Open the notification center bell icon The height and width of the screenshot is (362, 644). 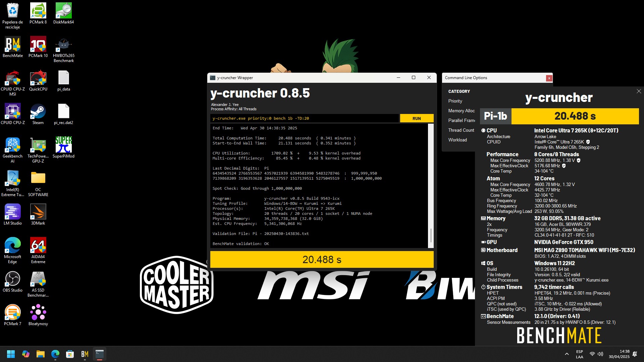(x=635, y=354)
